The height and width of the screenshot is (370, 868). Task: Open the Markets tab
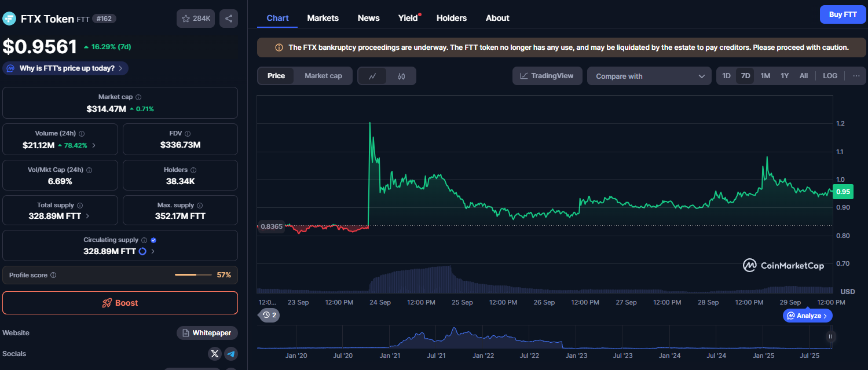(x=323, y=18)
